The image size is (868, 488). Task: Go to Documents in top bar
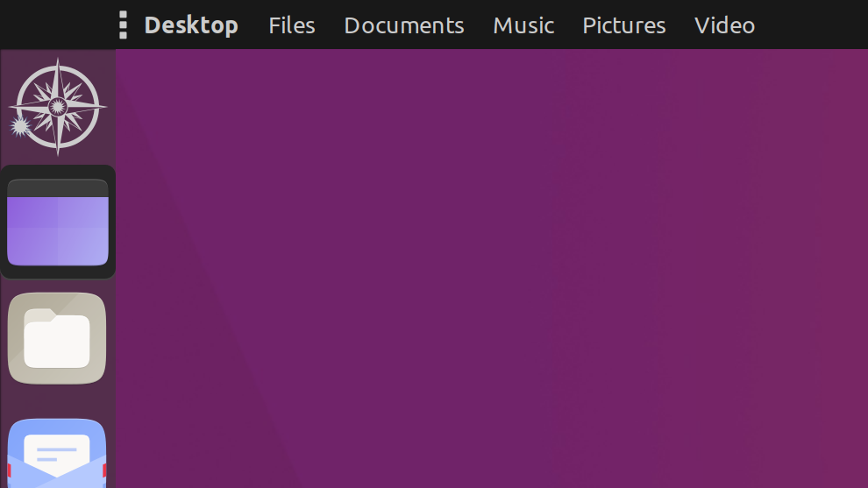[x=404, y=25]
